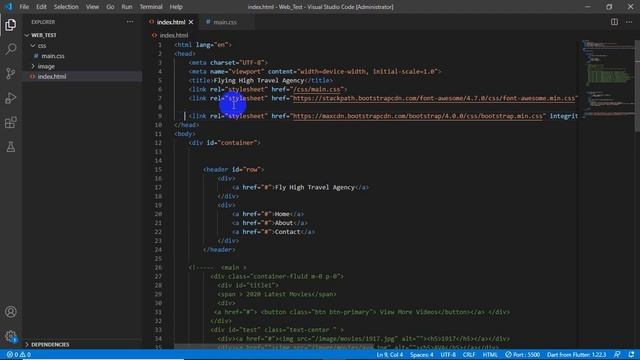Switch to the main.css tab
The height and width of the screenshot is (360, 640).
(x=225, y=22)
